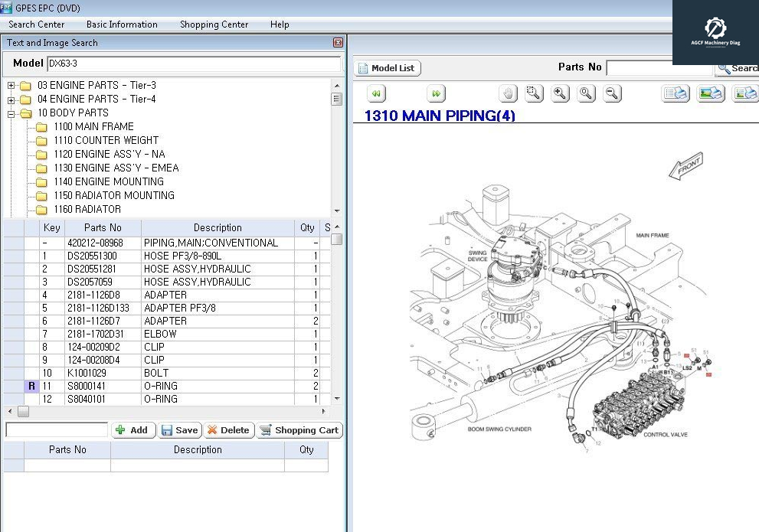The image size is (759, 532).
Task: Open the Basic Information menu
Action: (x=122, y=24)
